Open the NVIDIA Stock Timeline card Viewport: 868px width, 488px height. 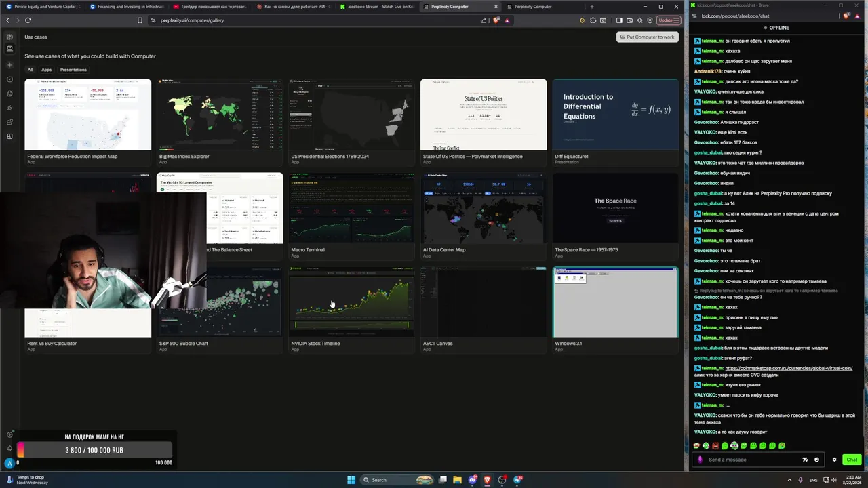[x=351, y=309]
